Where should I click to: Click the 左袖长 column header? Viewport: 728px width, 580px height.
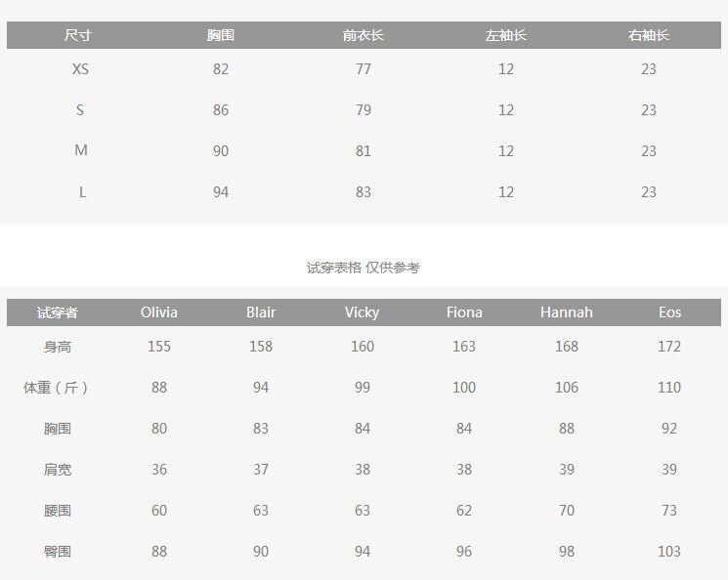506,35
